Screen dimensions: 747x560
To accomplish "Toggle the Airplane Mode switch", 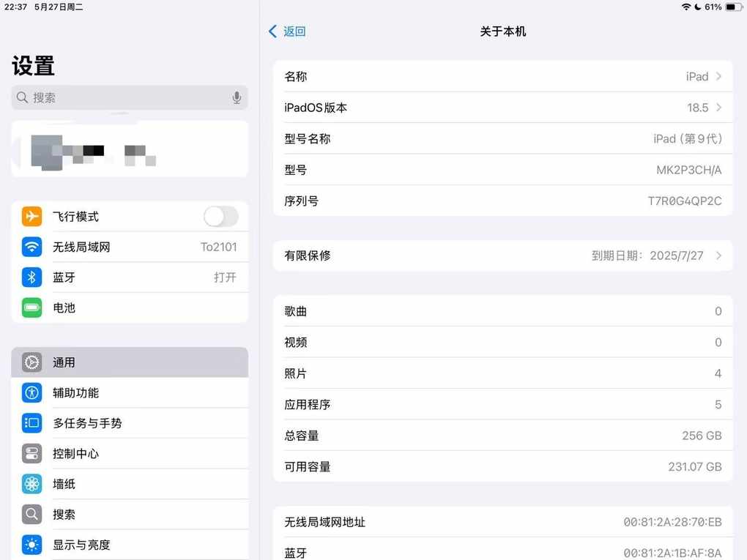I will tap(221, 217).
